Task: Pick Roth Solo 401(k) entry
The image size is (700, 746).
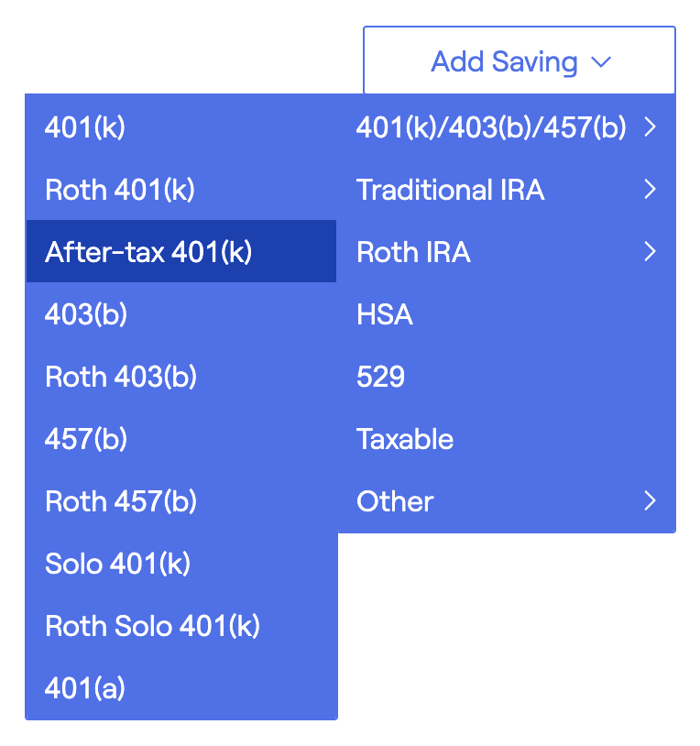Action: 181,626
